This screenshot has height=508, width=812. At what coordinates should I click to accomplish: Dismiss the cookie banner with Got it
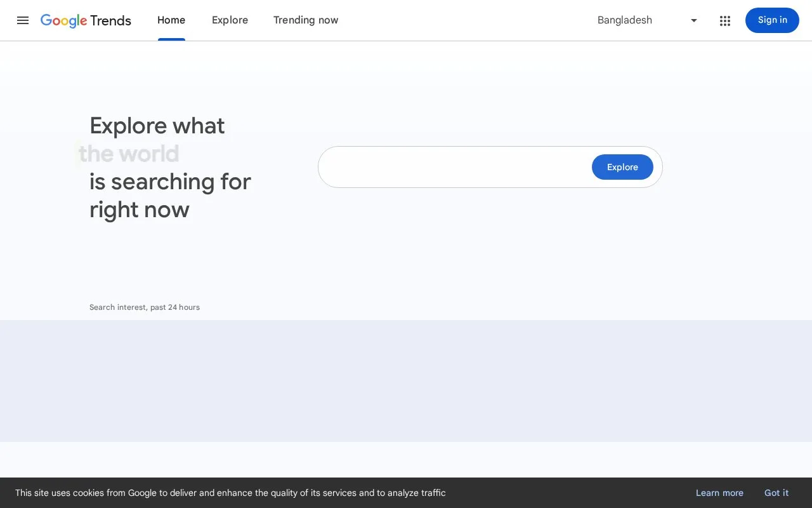tap(776, 493)
